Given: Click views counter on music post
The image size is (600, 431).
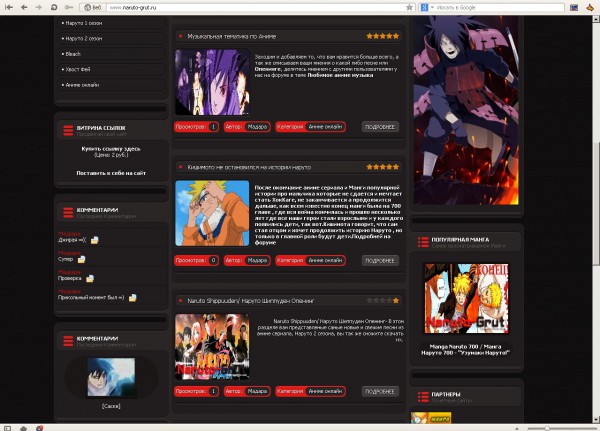Looking at the screenshot, I should (x=196, y=127).
